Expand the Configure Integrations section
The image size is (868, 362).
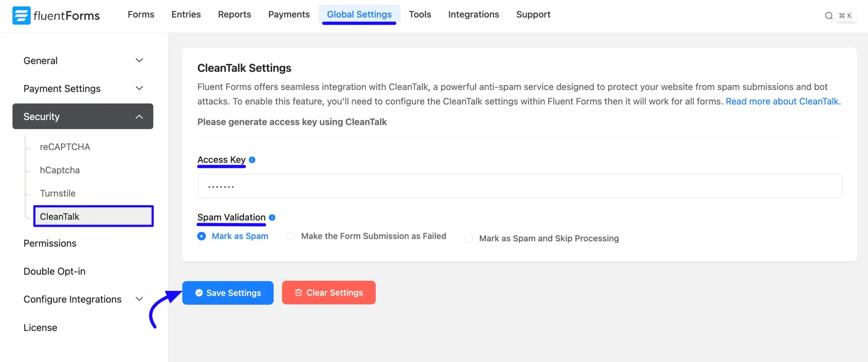pyautogui.click(x=139, y=299)
